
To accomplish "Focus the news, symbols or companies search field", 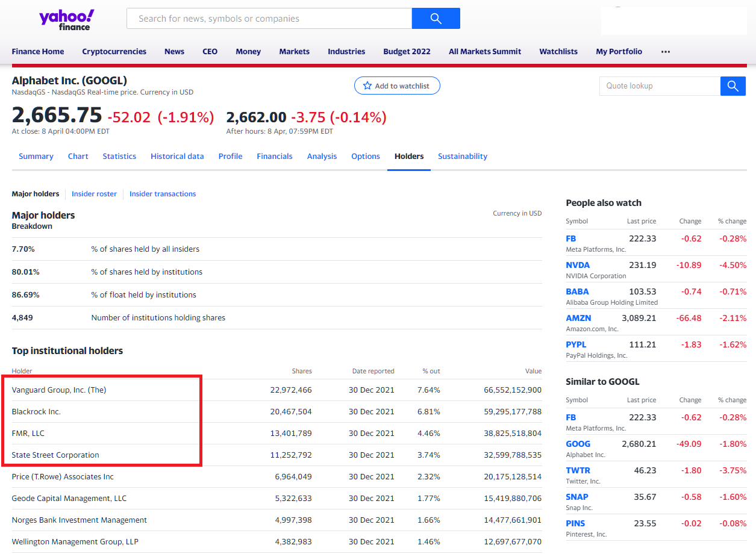I will pyautogui.click(x=269, y=18).
